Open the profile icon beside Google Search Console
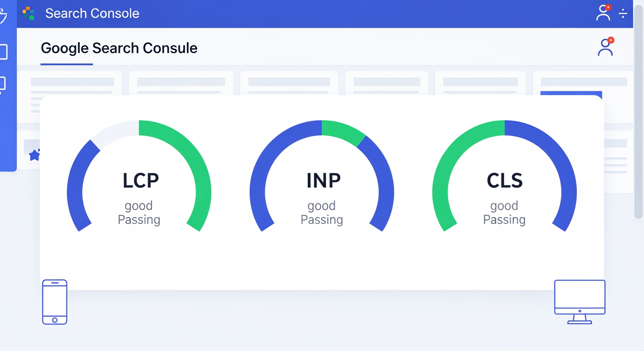Image resolution: width=644 pixels, height=351 pixels. pos(606,47)
